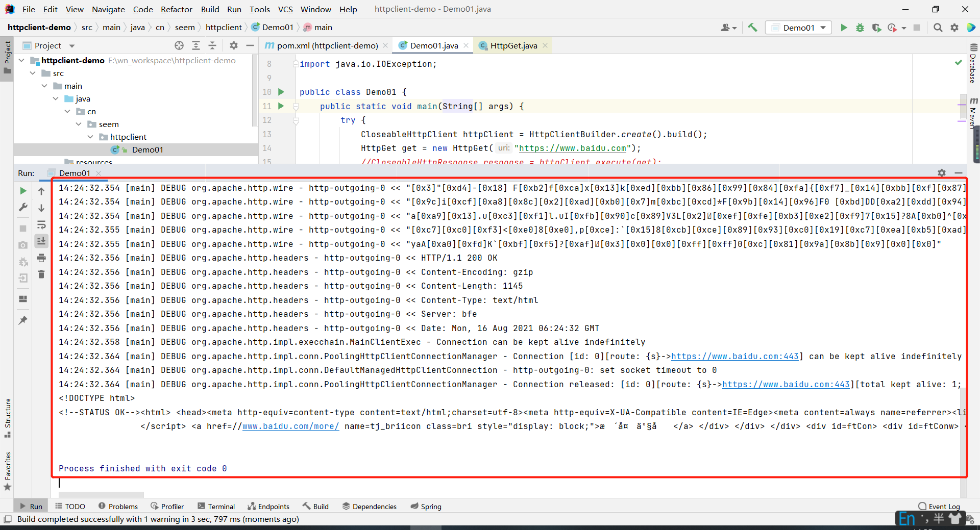Open run configuration Demo01 dropdown
Screen dimensions: 980x530
[799, 28]
